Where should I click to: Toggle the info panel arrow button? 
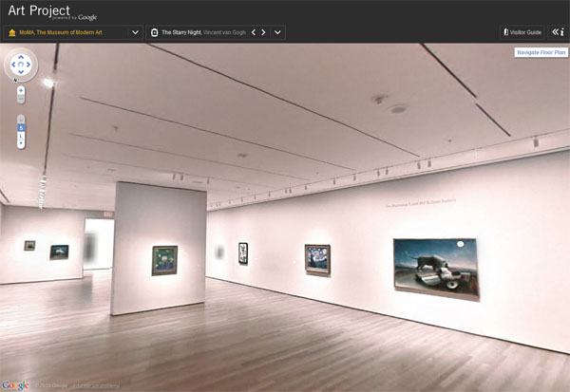558,32
